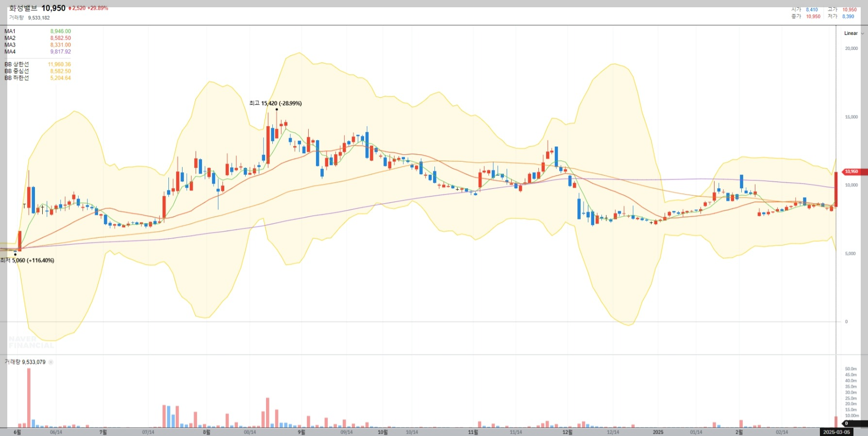
Task: Click the 12월 month label on time axis
Action: (568, 432)
